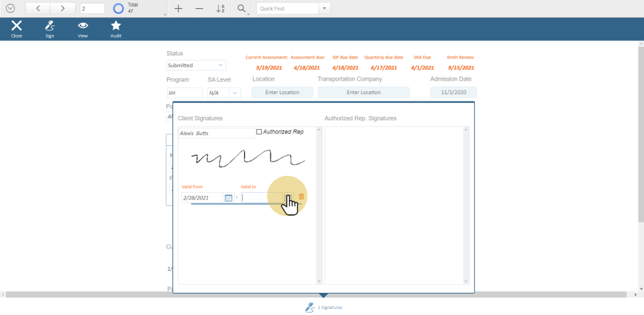Click the horizontal scrollbar at bottom
Image resolution: width=644 pixels, height=315 pixels.
pos(322,295)
